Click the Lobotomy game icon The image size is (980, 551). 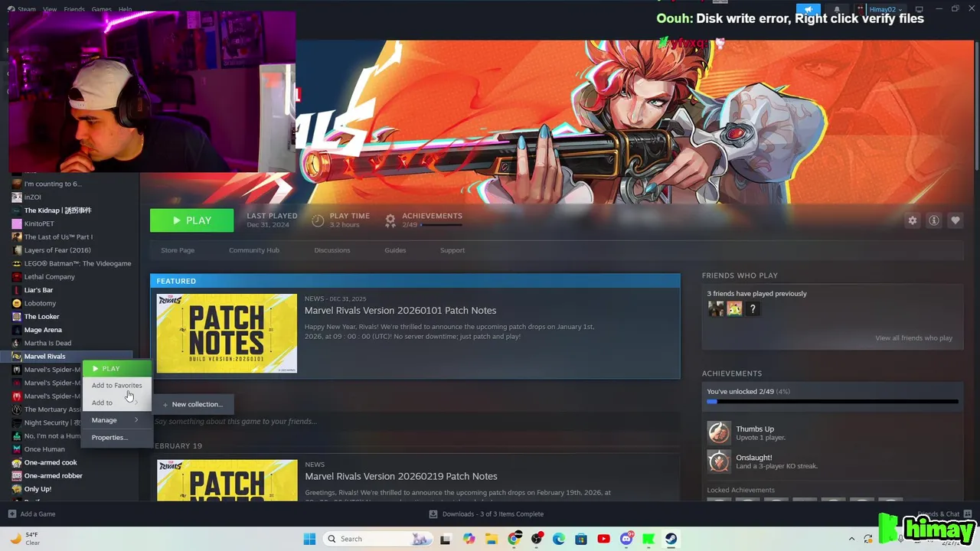point(17,303)
